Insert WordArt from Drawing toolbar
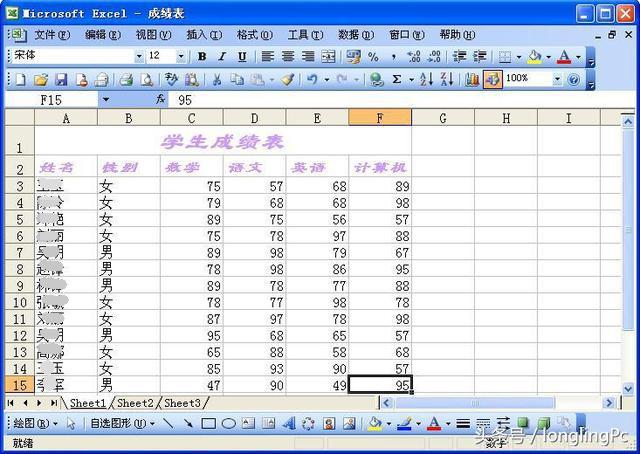 (x=289, y=424)
